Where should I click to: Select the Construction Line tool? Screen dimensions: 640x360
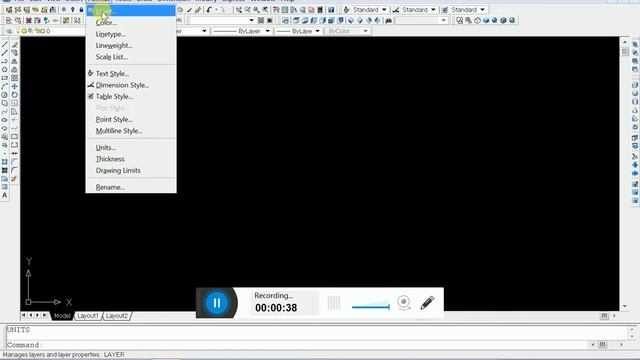[4, 53]
